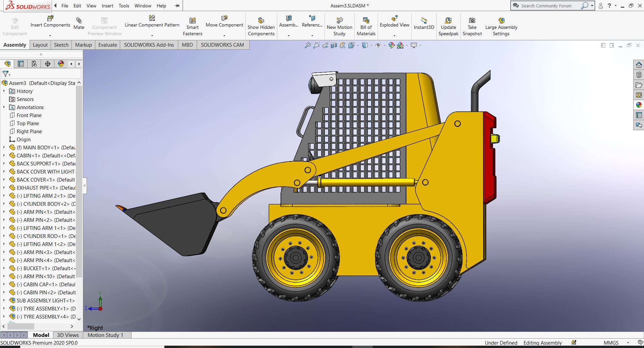Click Zoom to Fit in view toolbar
Screen dimensions: 644x348
coord(308,45)
